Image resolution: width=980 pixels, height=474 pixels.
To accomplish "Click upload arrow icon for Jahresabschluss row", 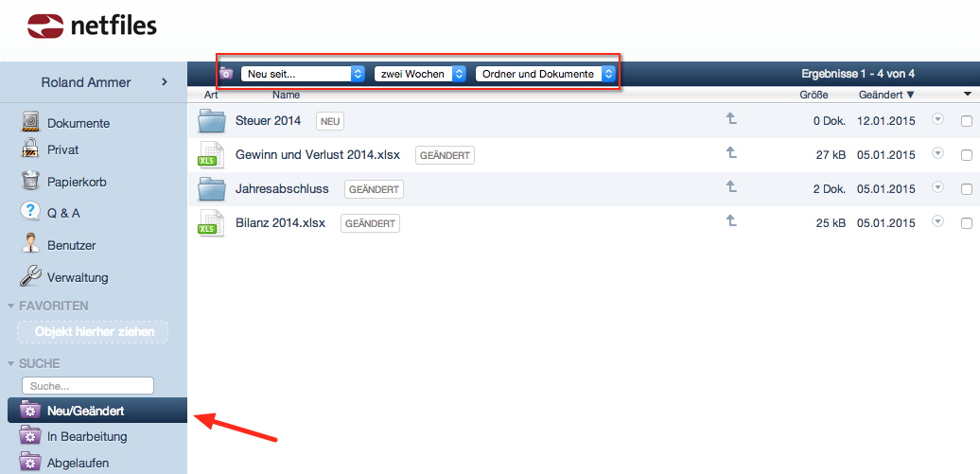I will [730, 187].
